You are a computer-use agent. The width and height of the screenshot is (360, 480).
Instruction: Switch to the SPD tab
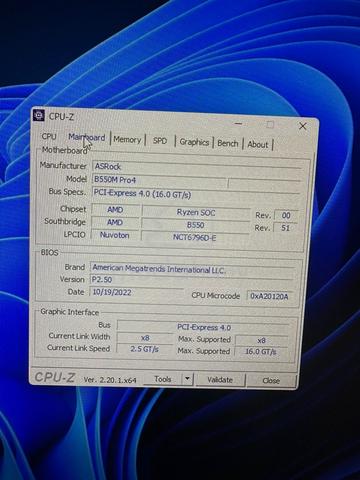pos(160,141)
